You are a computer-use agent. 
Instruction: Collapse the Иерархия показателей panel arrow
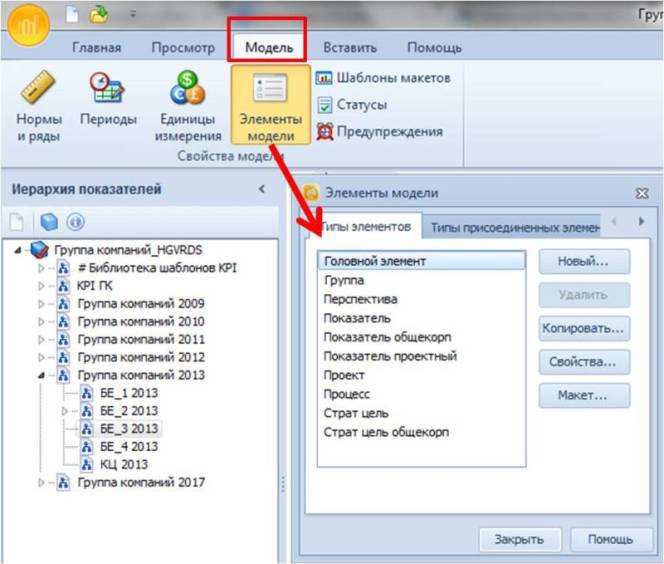click(x=262, y=189)
